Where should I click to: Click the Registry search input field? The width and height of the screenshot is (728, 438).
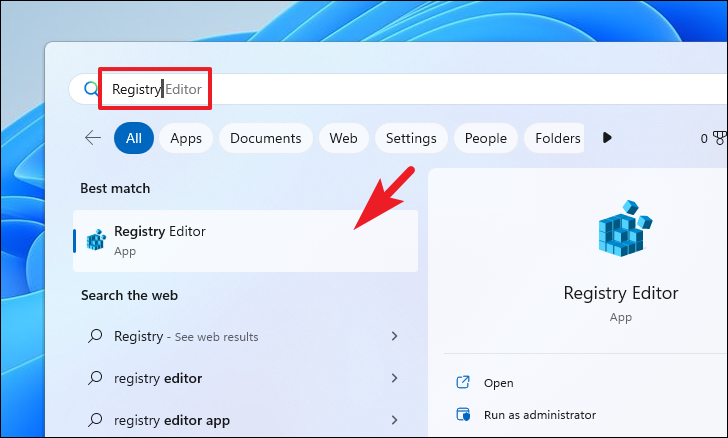[x=399, y=89]
